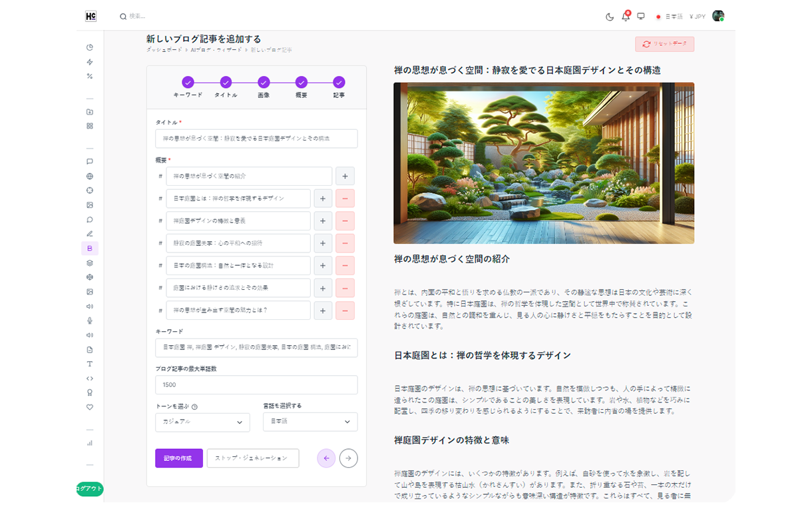Click the code brackets sidebar icon
Viewport: 812px width, 505px height.
[90, 378]
